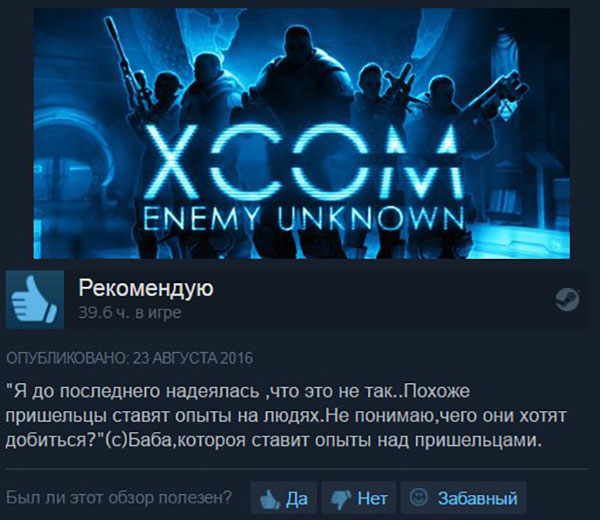Click the review body text paragraph
The image size is (600, 520).
coord(285,416)
